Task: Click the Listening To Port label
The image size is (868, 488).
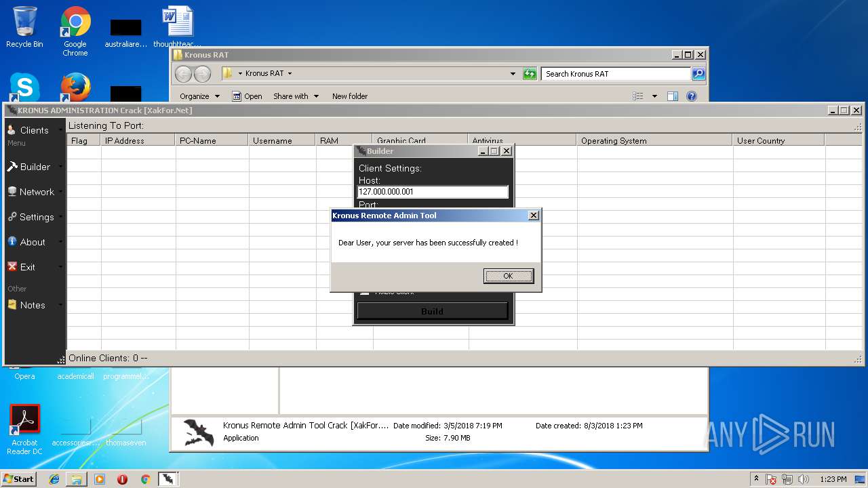Action: [106, 125]
